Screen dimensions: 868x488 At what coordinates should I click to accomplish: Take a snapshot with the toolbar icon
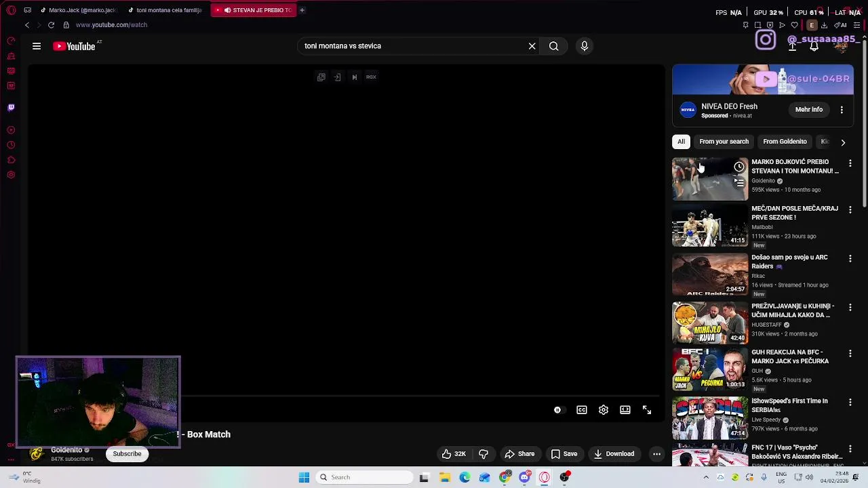(757, 25)
